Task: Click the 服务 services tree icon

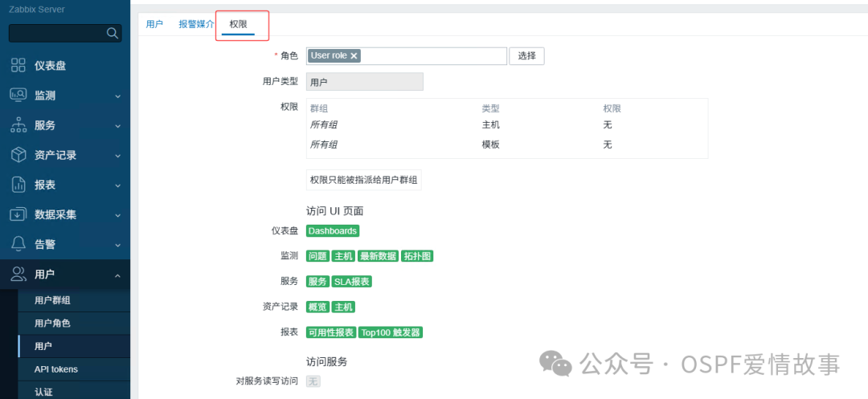Action: point(18,125)
